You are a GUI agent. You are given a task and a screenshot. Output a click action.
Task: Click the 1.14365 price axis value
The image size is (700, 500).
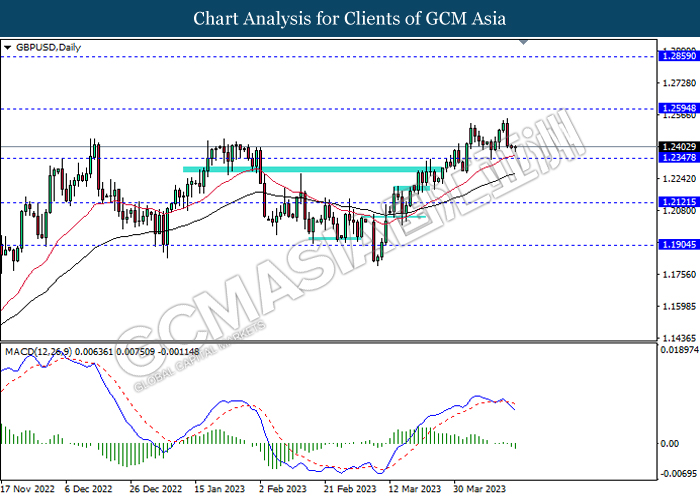(679, 338)
